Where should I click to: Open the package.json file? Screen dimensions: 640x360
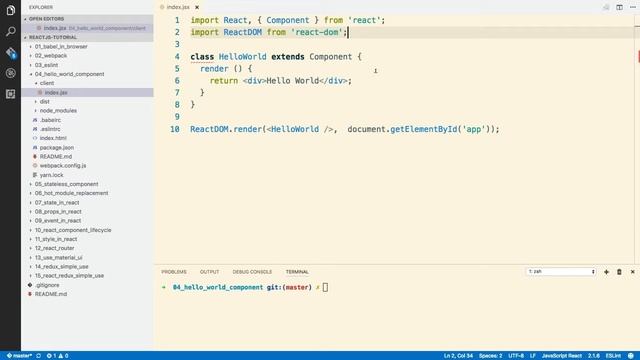click(57, 147)
